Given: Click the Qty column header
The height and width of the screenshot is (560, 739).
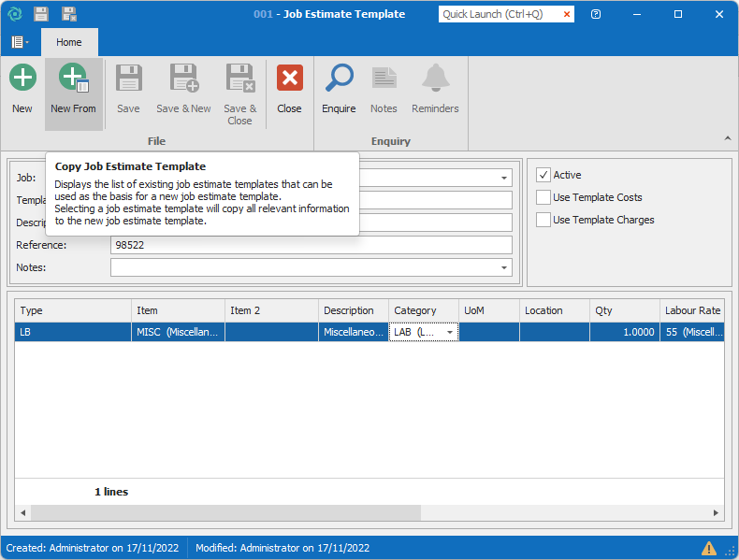Looking at the screenshot, I should pos(623,310).
